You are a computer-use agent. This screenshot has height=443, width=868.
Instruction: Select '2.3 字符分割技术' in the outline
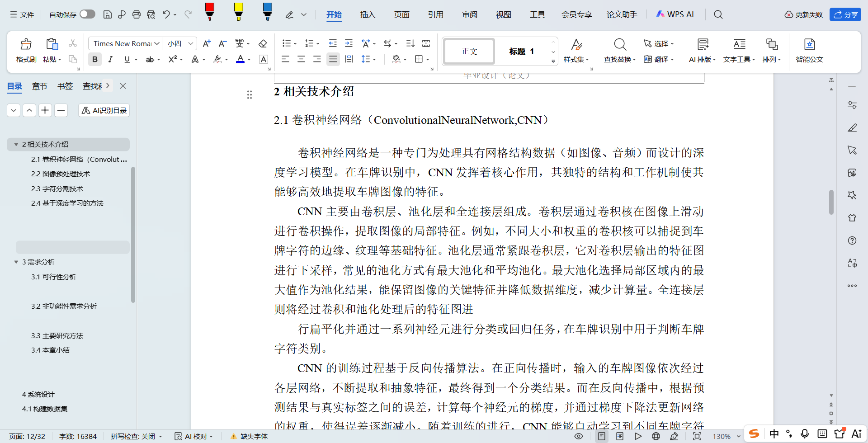tap(57, 189)
